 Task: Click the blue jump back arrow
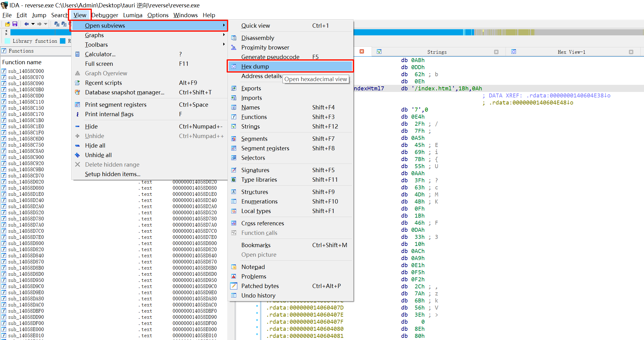26,24
